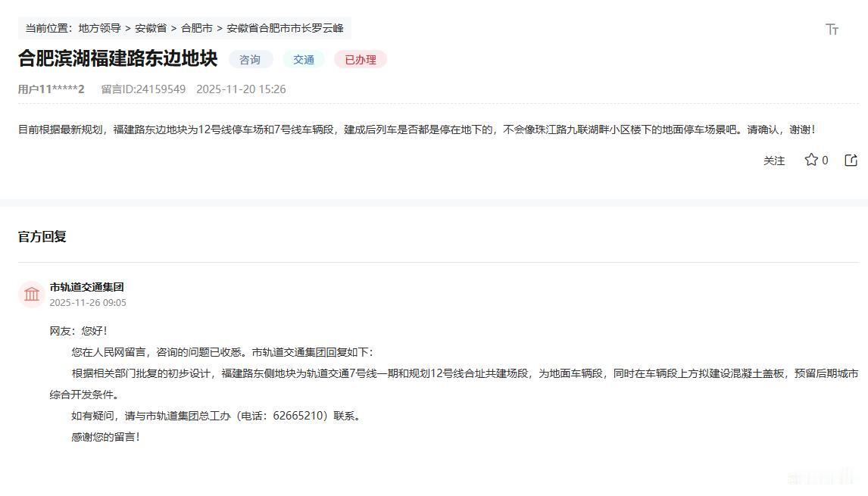Image resolution: width=868 pixels, height=496 pixels.
Task: Select the 交通 topic tag
Action: [303, 59]
